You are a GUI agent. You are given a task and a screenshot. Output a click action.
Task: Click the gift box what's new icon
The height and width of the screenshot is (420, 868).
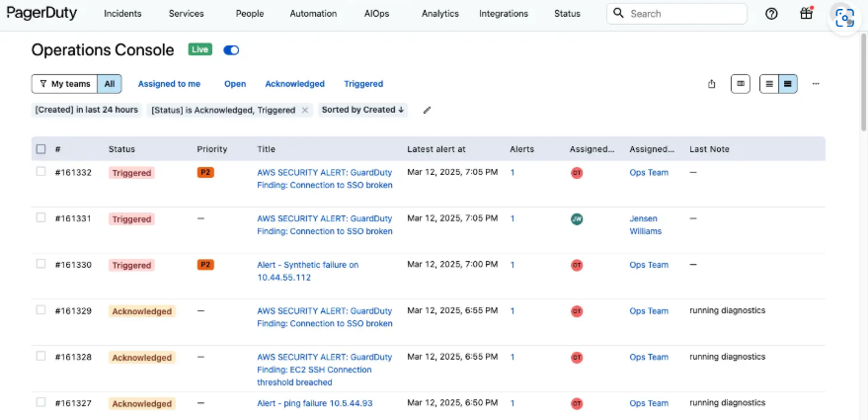806,14
